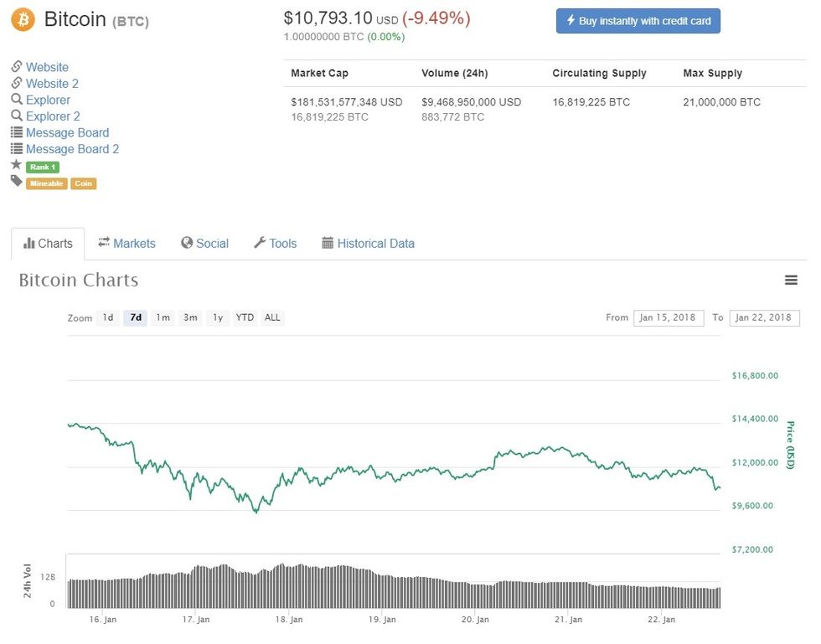
Task: Click the chain icon beside Website
Action: 17,67
